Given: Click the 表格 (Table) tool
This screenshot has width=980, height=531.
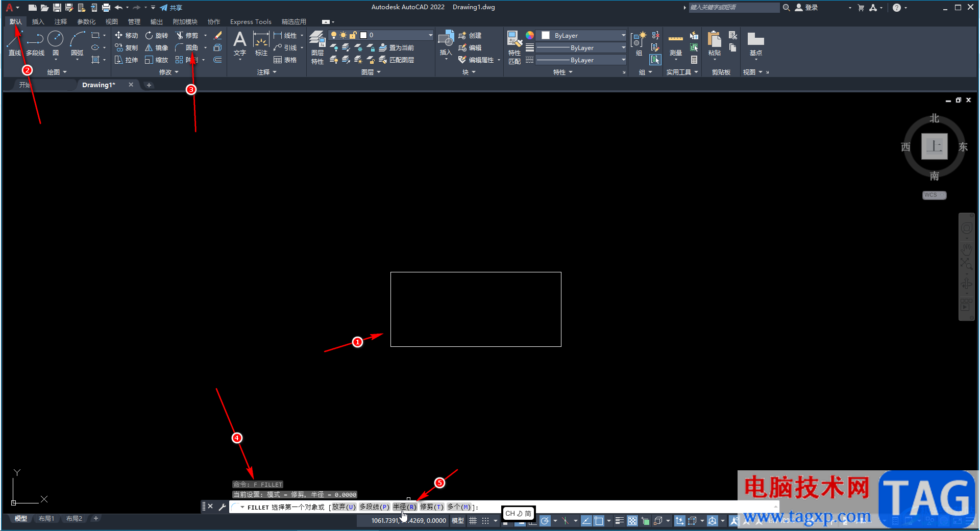Looking at the screenshot, I should click(285, 60).
